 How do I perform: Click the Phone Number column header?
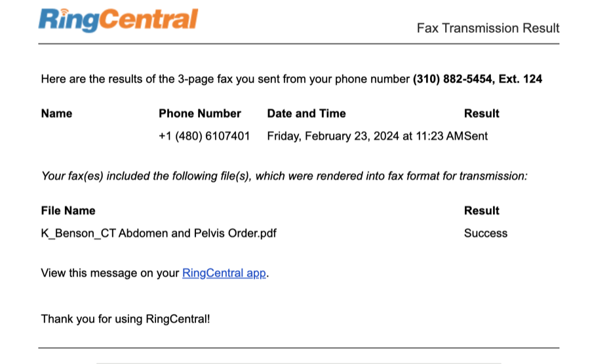[200, 113]
